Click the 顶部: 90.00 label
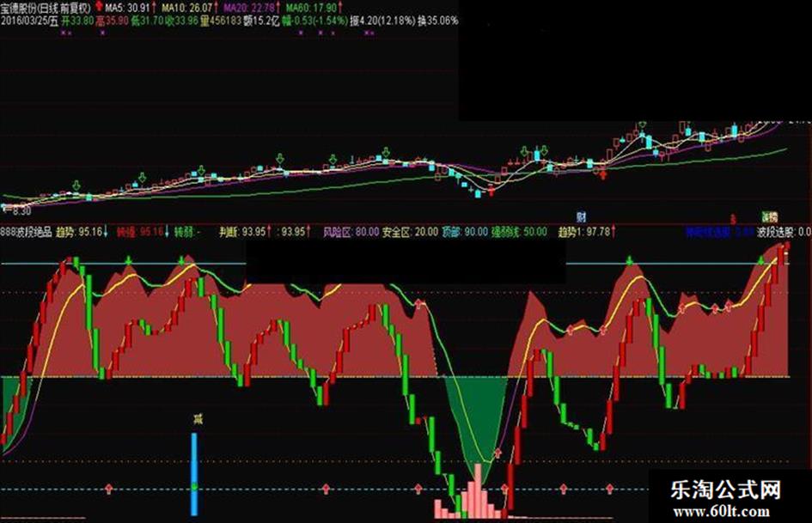The width and height of the screenshot is (812, 523). click(465, 232)
